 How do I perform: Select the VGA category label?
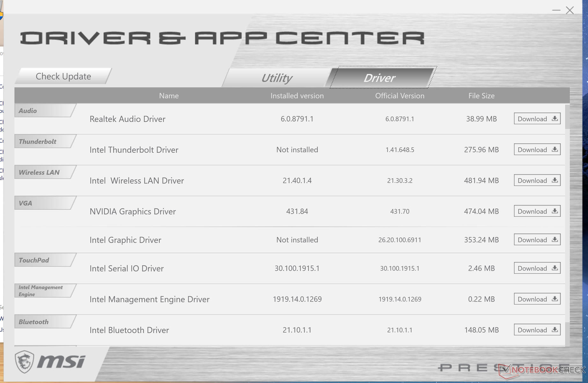click(45, 203)
